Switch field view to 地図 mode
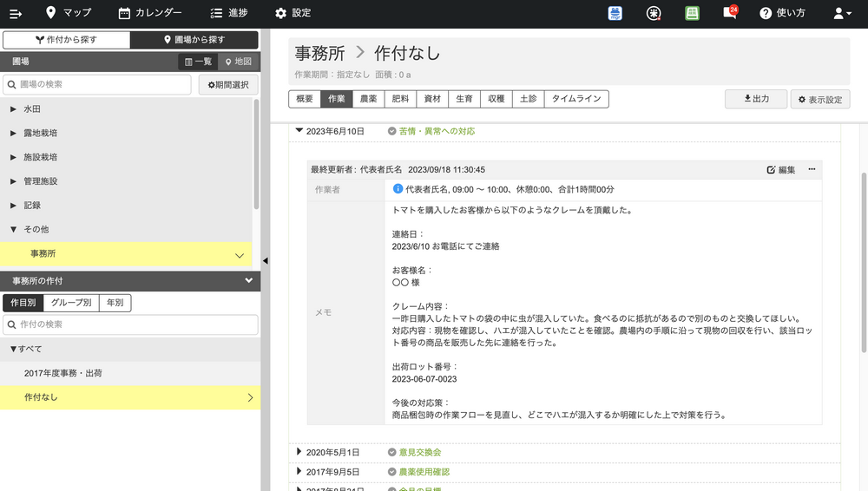This screenshot has height=491, width=868. pyautogui.click(x=237, y=62)
